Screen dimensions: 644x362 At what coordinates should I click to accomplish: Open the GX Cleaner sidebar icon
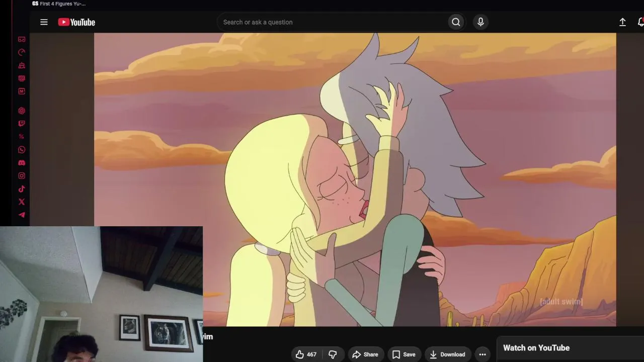point(22,65)
